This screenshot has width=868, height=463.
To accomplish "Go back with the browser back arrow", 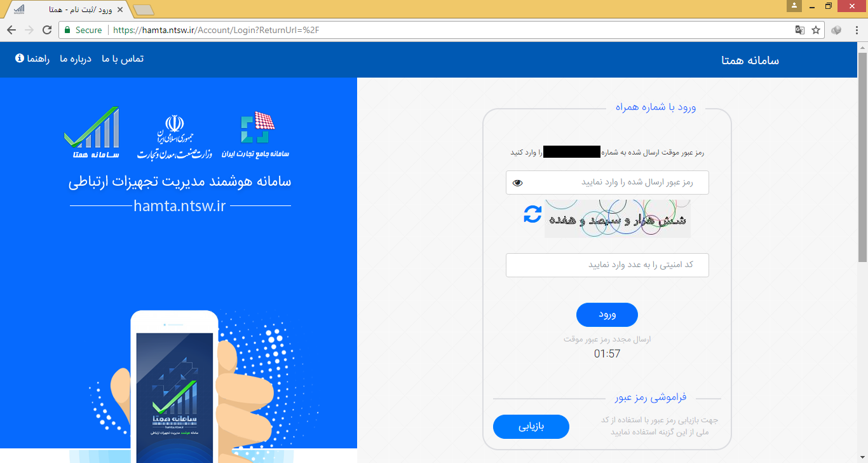I will coord(11,30).
